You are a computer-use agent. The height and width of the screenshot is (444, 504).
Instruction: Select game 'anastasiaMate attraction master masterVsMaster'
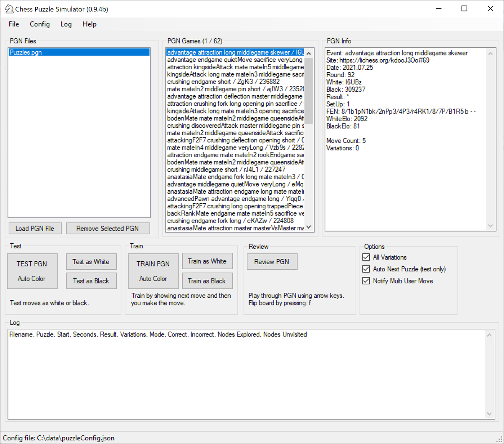235,228
